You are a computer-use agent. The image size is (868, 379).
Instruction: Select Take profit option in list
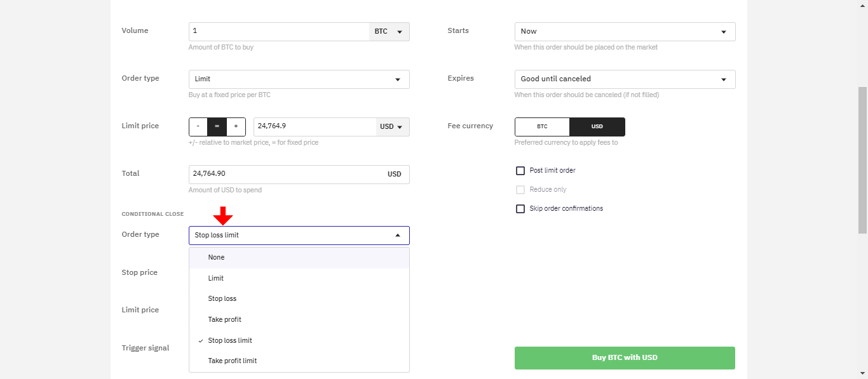point(225,320)
